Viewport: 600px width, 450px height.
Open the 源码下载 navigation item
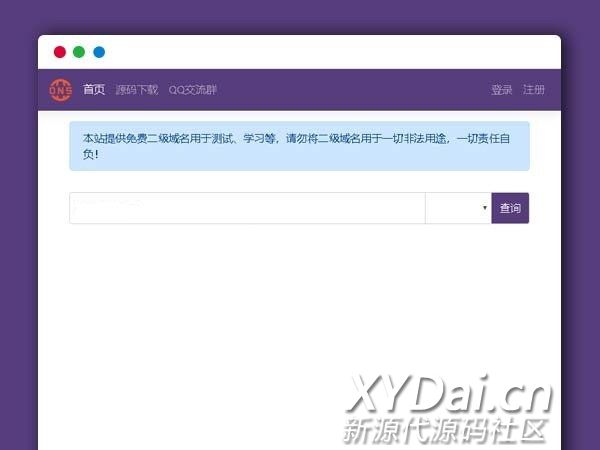[x=137, y=90]
